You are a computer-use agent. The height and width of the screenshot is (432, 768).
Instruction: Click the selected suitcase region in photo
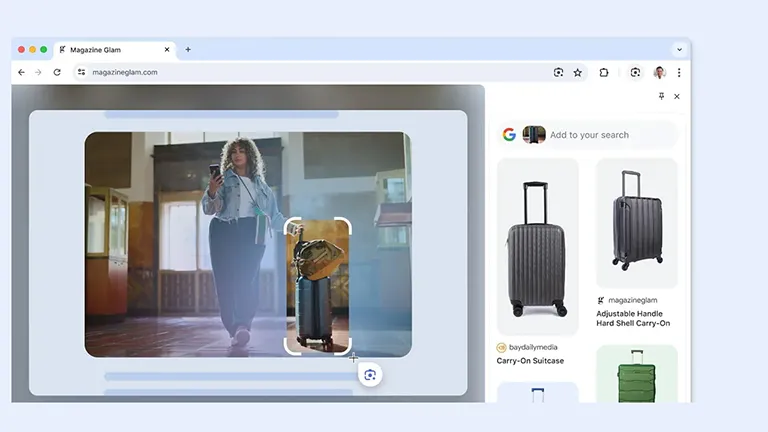[318, 286]
